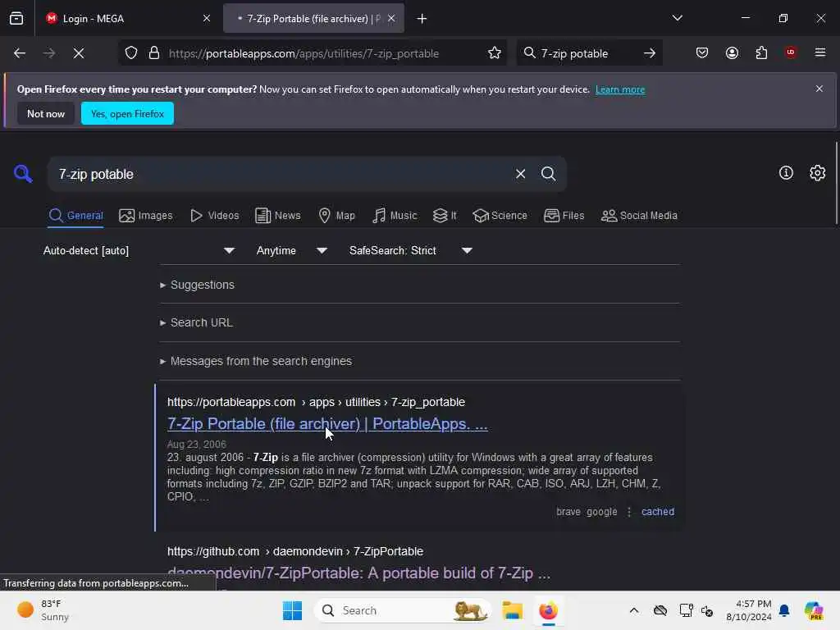Expand Messages from the search engines
The width and height of the screenshot is (840, 630).
pyautogui.click(x=256, y=361)
